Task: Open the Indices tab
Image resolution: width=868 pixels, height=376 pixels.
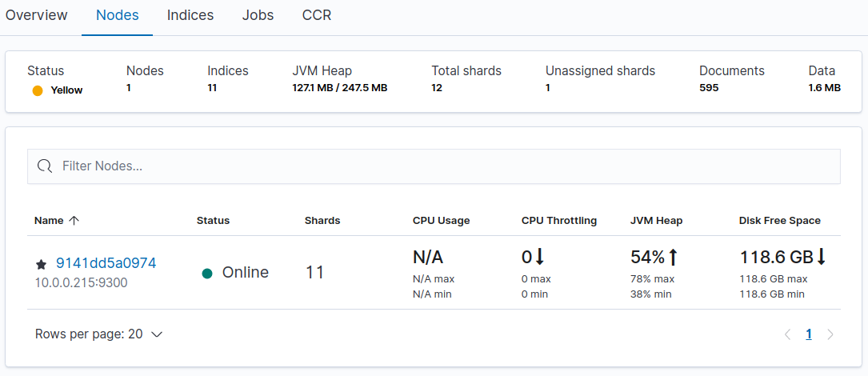Action: coord(190,15)
